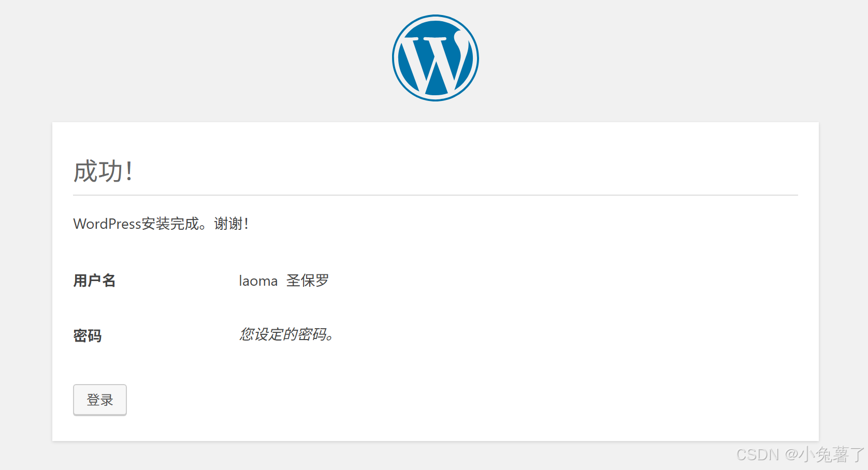Click the message 'WordPress安装完成。谢谢!'
The width and height of the screenshot is (868, 470).
tap(161, 224)
